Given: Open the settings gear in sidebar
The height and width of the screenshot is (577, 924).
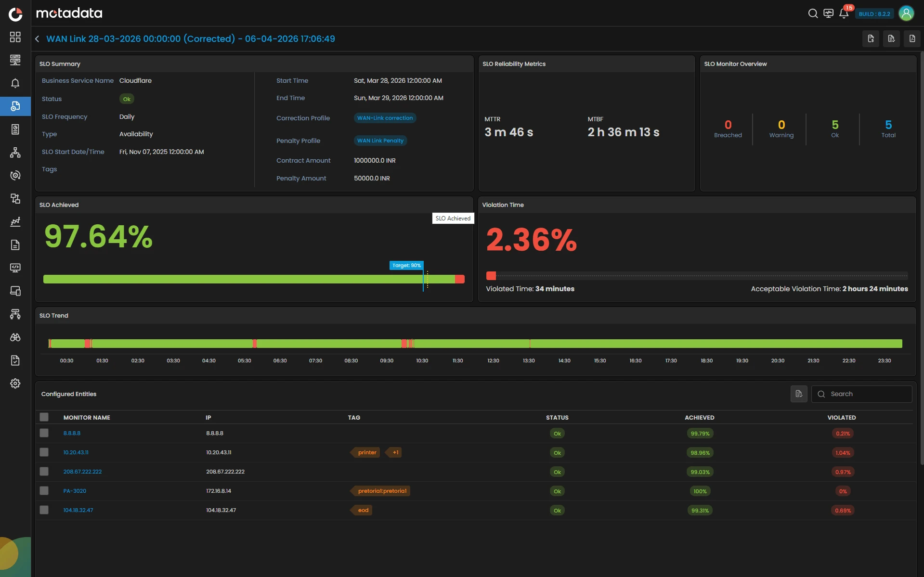Looking at the screenshot, I should [x=15, y=384].
